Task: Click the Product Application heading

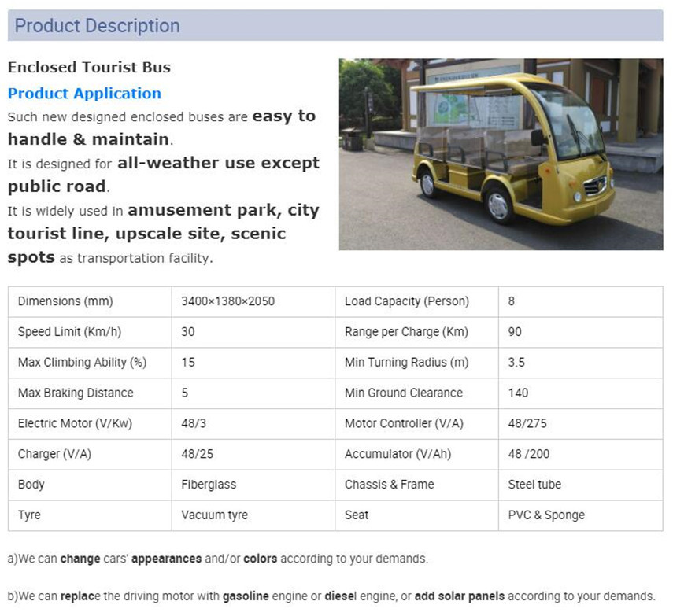Action: coord(84,93)
